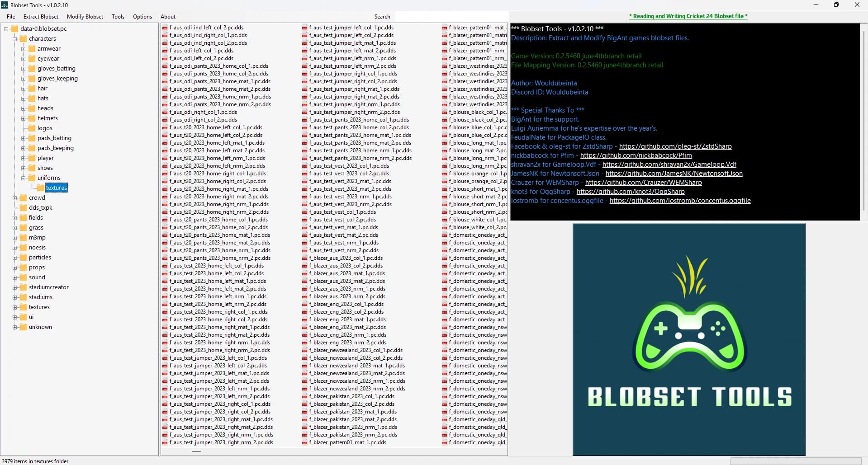The width and height of the screenshot is (868, 465).
Task: Open the nickbabcock Pfim GitHub link
Action: pos(636,155)
